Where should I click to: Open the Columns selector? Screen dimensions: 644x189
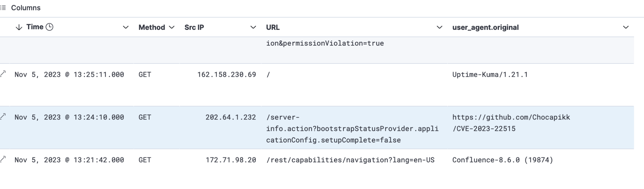21,8
